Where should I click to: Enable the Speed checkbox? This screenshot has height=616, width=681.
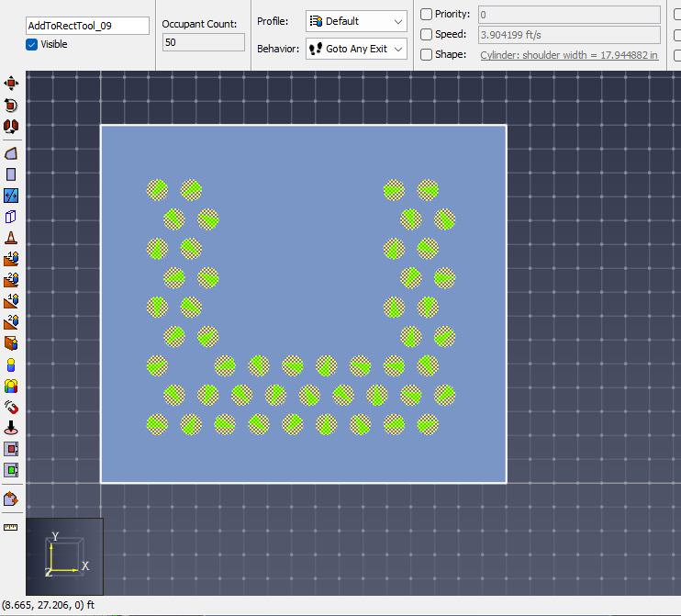[x=426, y=34]
